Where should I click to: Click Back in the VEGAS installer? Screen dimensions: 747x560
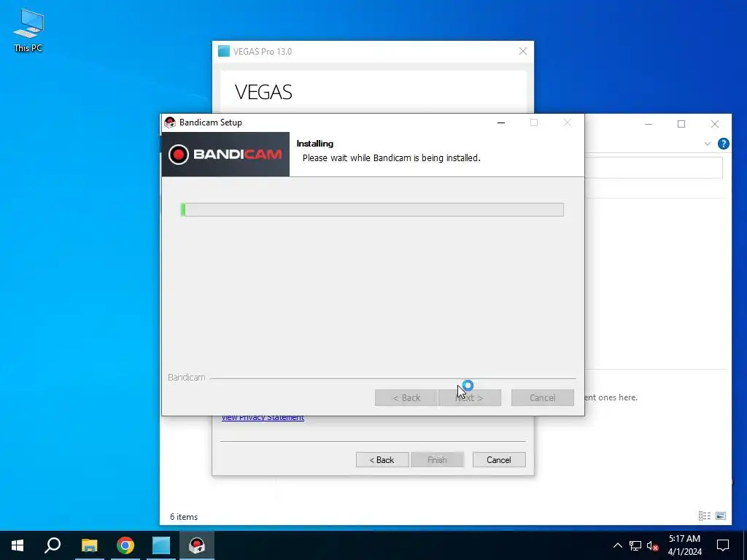coord(382,460)
